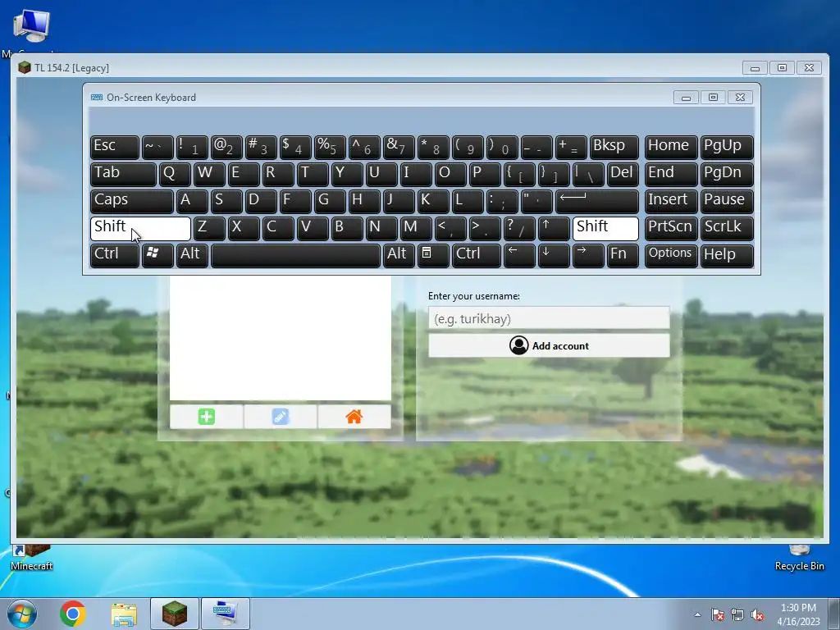
Task: Click the PgUp key
Action: [727, 148]
